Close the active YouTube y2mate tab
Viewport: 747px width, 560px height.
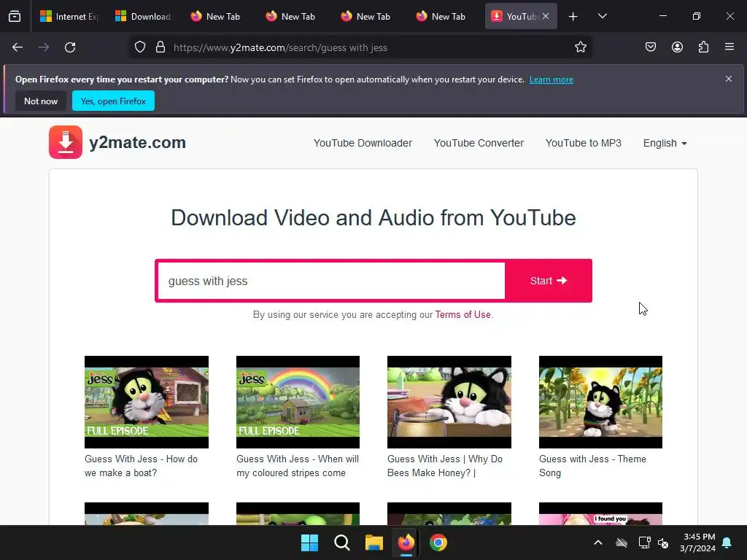click(546, 16)
